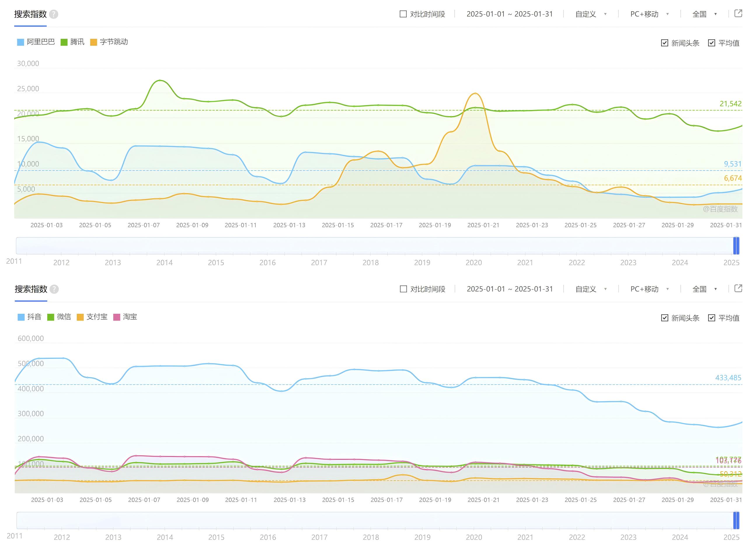Toggle 淘宝 pink legend icon
The width and height of the screenshot is (756, 548).
[x=117, y=317]
